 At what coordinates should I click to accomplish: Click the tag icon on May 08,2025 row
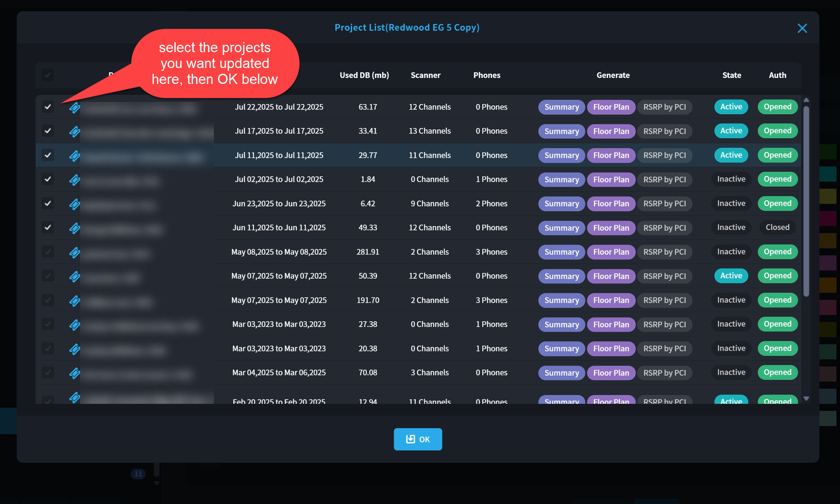74,252
